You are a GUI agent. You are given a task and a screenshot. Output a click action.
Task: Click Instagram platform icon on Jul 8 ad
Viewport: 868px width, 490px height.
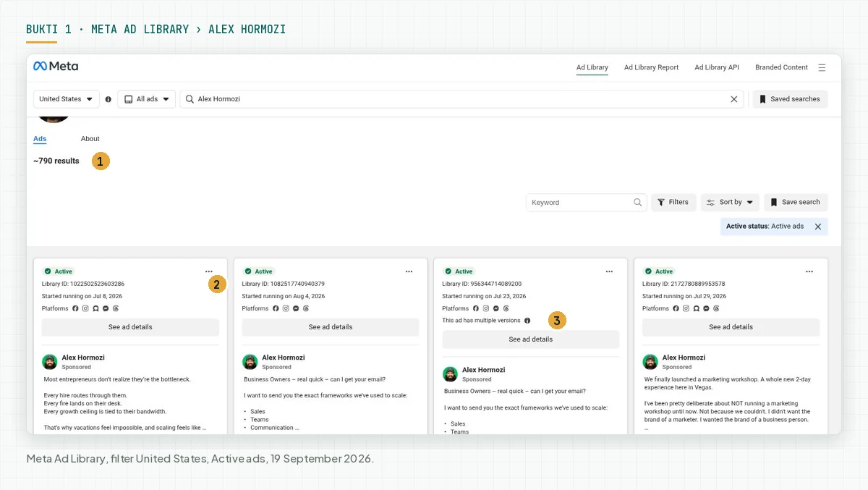point(85,308)
